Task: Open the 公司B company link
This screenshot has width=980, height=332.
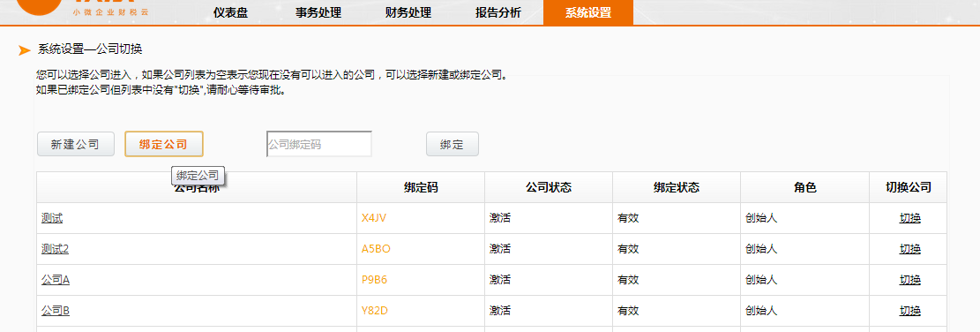Action: coord(56,310)
